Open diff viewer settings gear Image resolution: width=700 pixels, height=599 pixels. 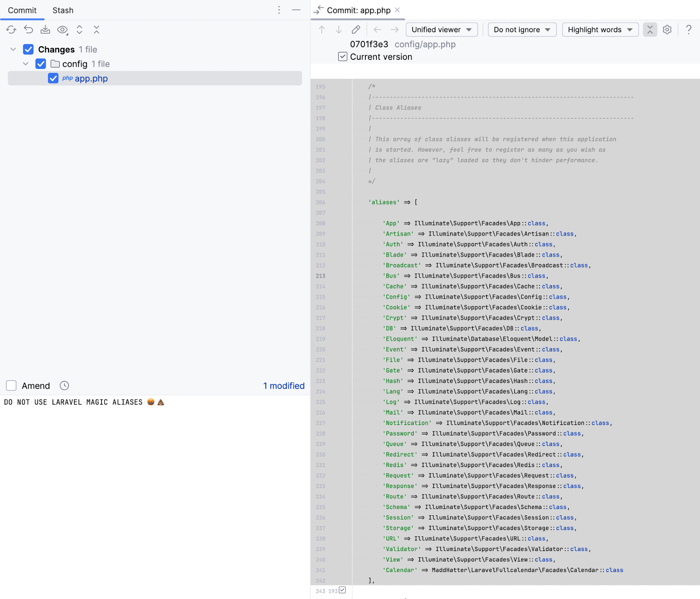667,30
